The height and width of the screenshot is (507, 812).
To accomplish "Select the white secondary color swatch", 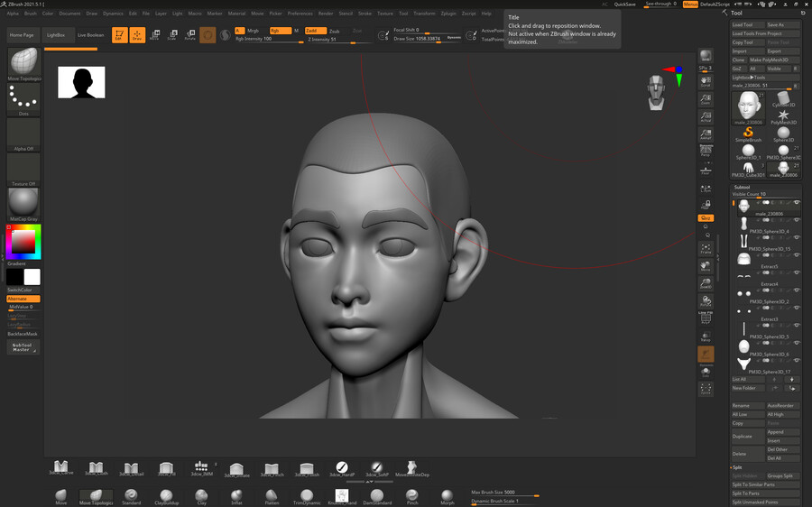I will click(x=32, y=277).
